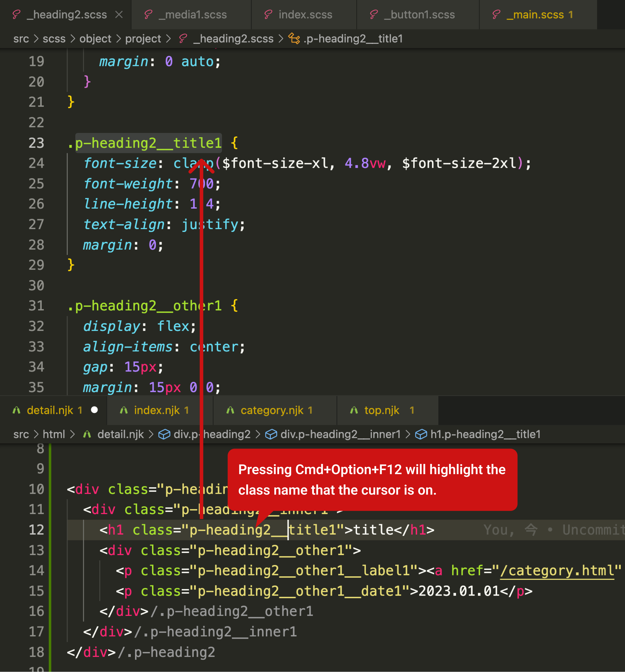Click the cube icon before div.p-heading2__inner1
Viewport: 625px width, 672px height.
tap(271, 434)
